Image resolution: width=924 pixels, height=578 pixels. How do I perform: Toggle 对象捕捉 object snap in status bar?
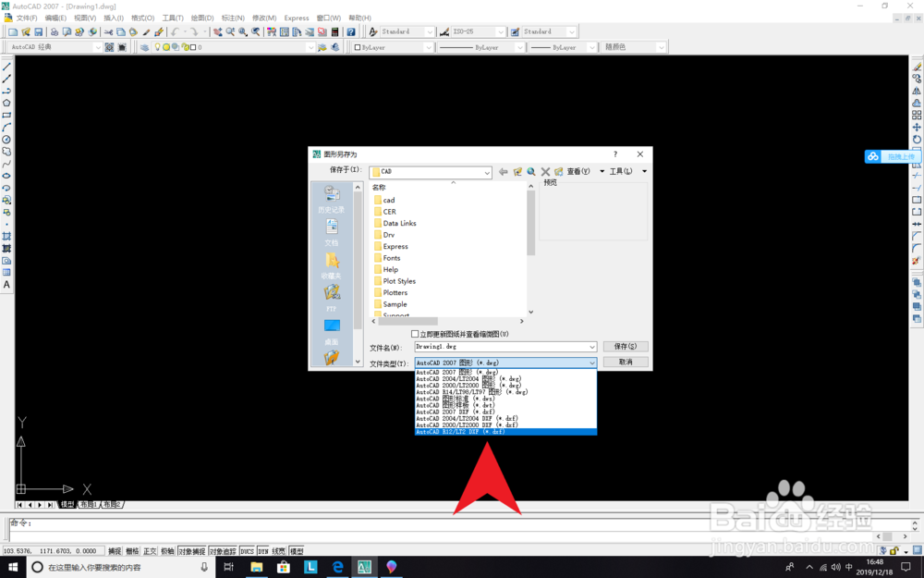pos(191,551)
